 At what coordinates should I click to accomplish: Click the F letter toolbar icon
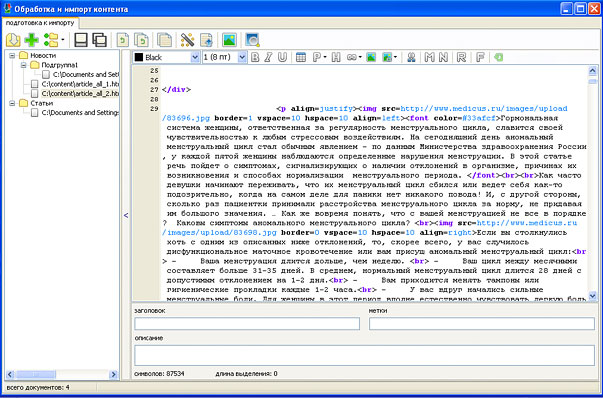point(480,57)
